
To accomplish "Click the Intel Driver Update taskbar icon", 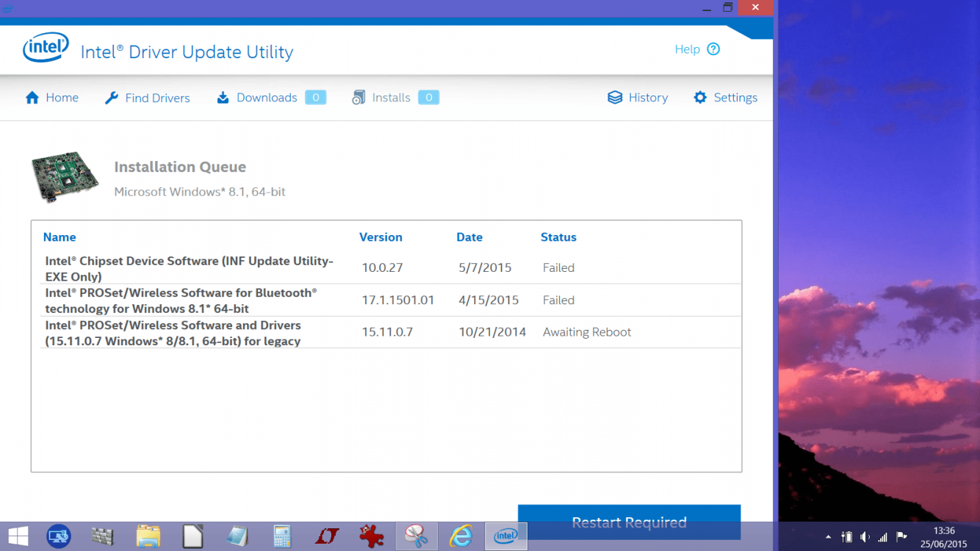I will (x=506, y=536).
